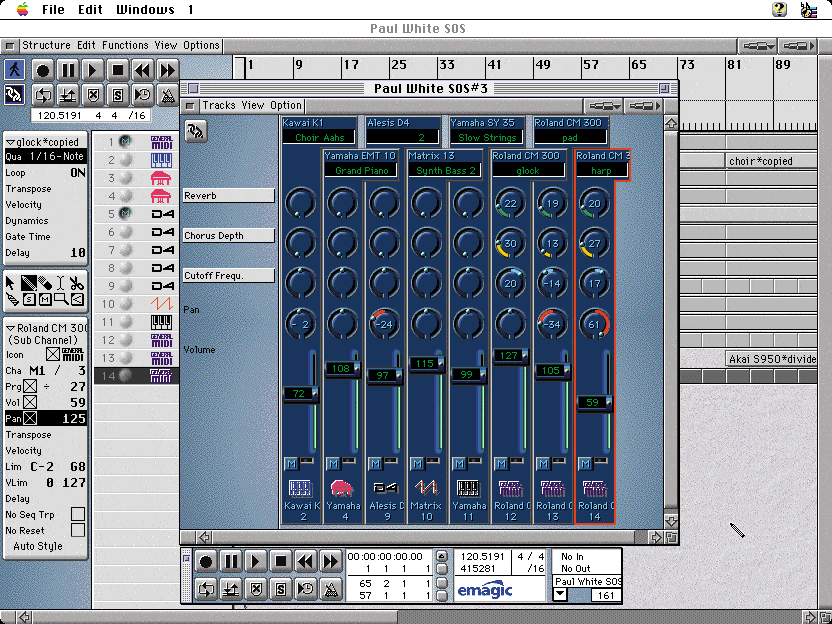Toggle Sync clock button in bottom Transport window
The image size is (832, 624).
tap(306, 589)
